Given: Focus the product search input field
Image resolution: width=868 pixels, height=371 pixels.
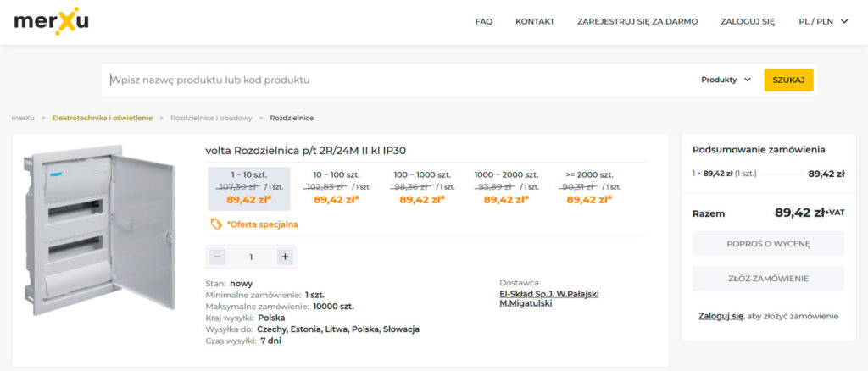Looking at the screenshot, I should coord(398,80).
